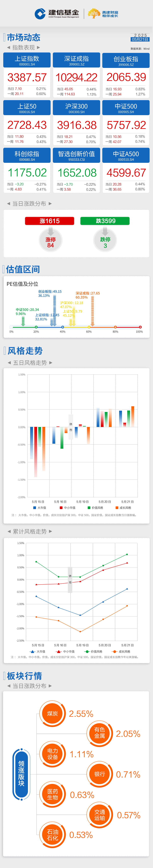
Task: Open the 智选创新价值 950333.CSI card header
Action: pyautogui.click(x=76, y=155)
